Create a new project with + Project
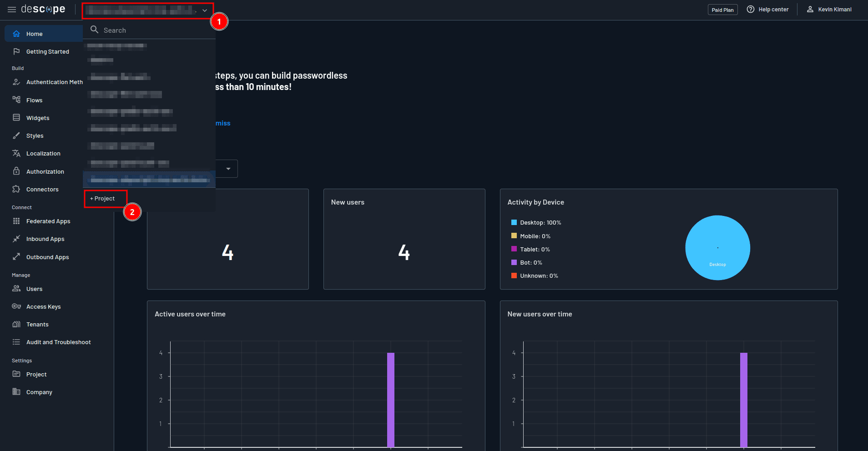 (x=103, y=199)
